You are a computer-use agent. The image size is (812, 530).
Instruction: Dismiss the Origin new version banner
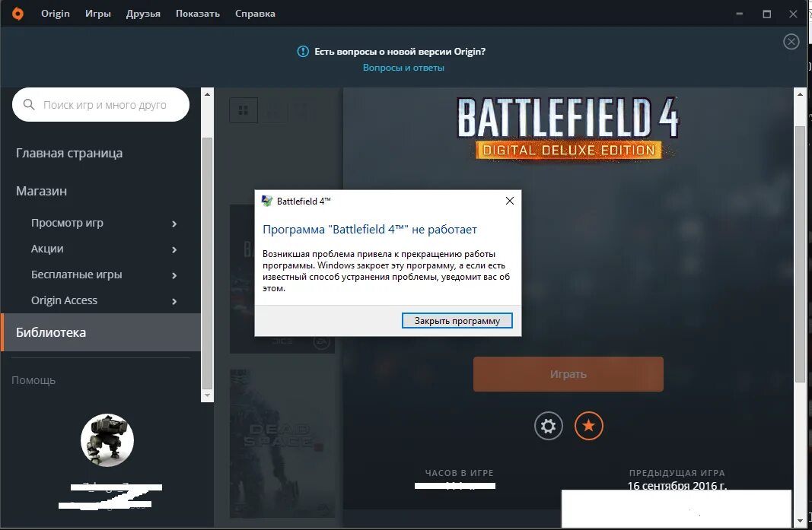click(791, 41)
